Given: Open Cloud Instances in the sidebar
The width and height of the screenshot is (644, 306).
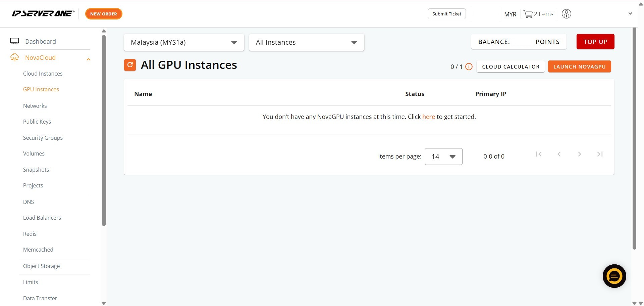Looking at the screenshot, I should (x=43, y=74).
